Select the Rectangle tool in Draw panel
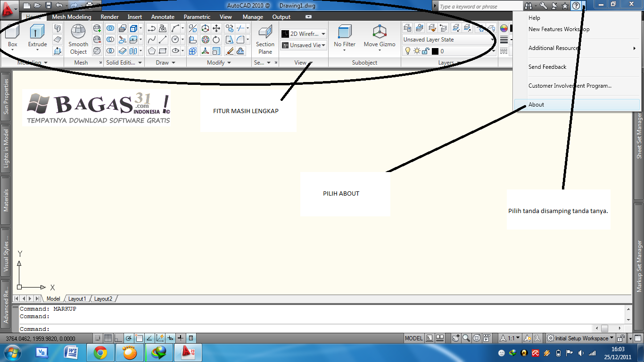The image size is (644, 362). 163,51
